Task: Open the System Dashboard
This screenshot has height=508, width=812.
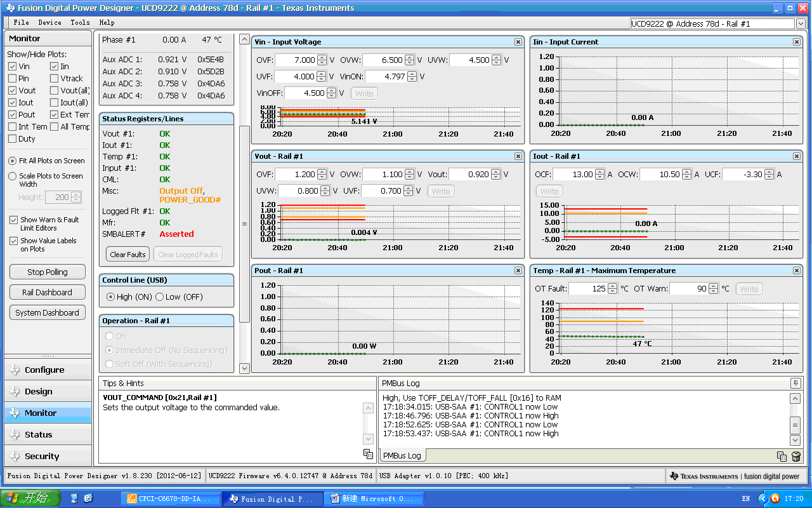Action: tap(47, 312)
